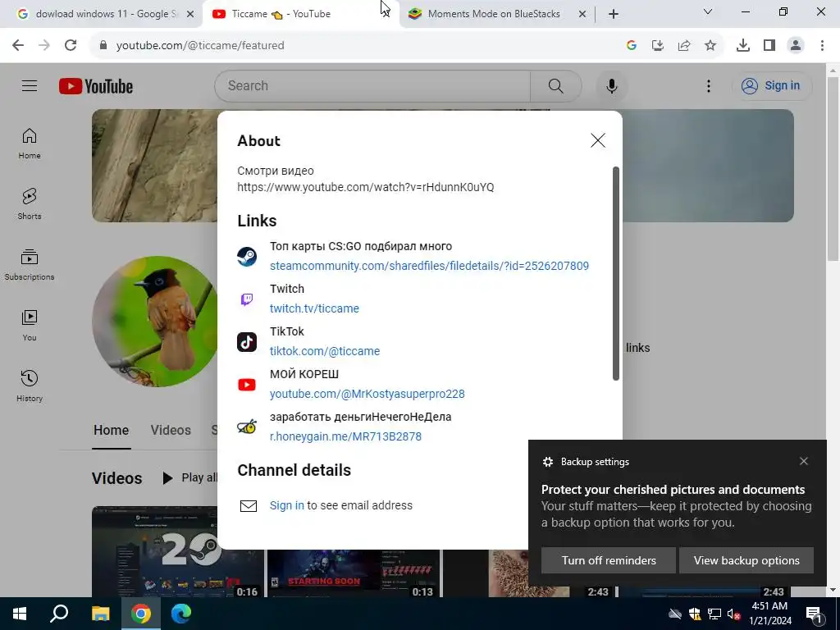
Task: Select the channel Home tab
Action: pyautogui.click(x=111, y=430)
